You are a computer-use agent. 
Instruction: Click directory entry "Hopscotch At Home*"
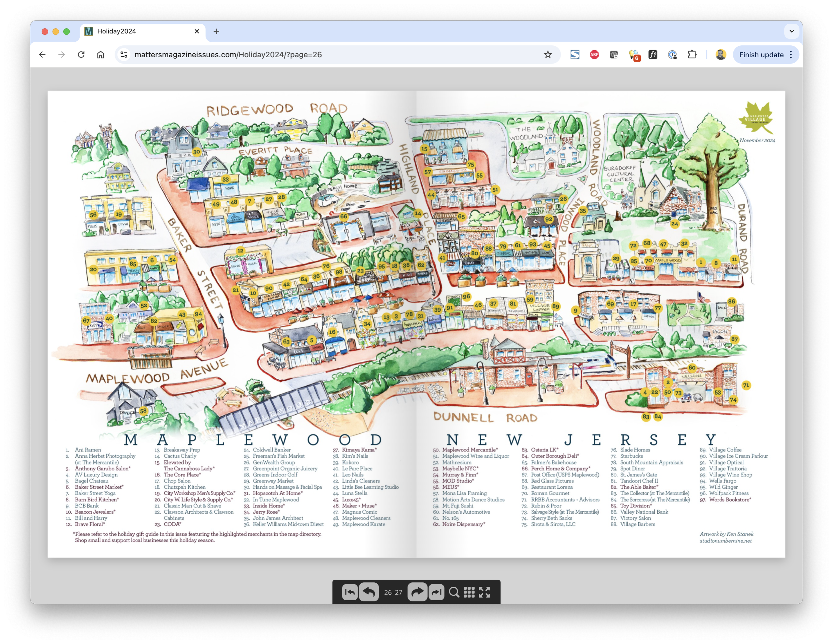(x=278, y=493)
